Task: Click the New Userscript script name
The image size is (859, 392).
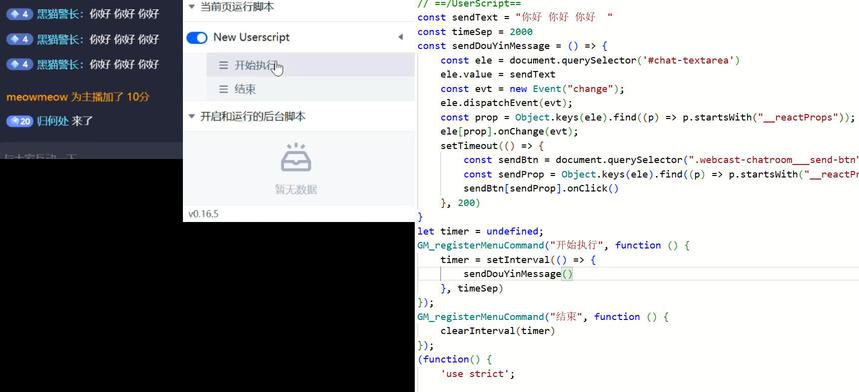Action: point(251,37)
